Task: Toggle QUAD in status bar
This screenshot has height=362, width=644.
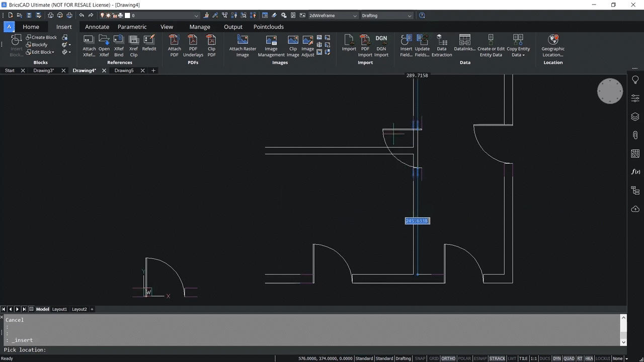Action: (x=569, y=358)
